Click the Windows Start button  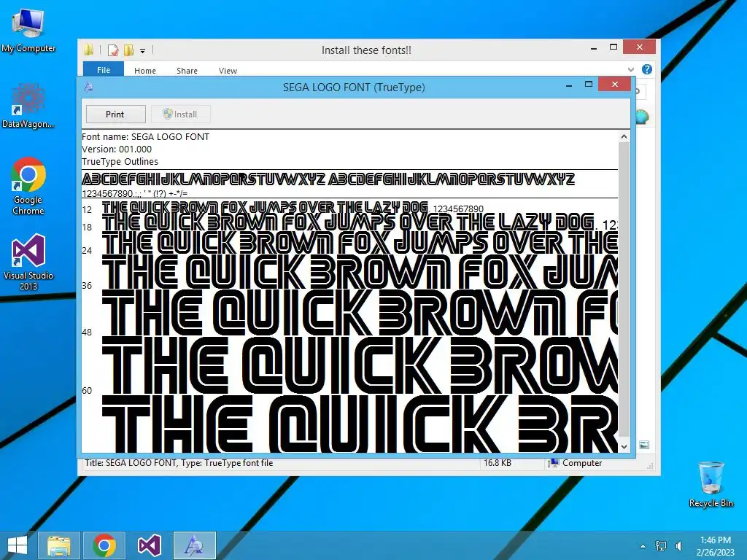click(18, 545)
